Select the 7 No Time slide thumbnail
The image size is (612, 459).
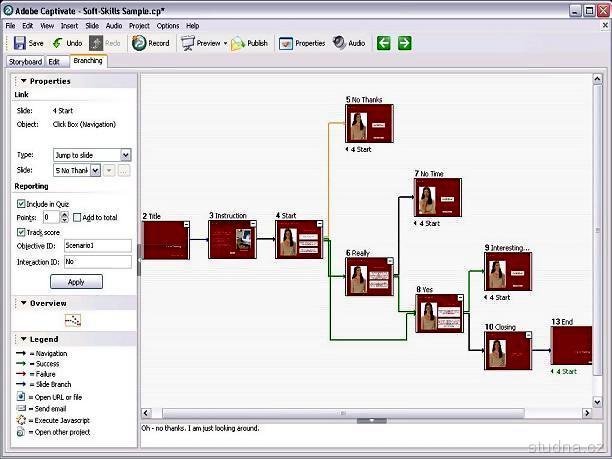[437, 197]
